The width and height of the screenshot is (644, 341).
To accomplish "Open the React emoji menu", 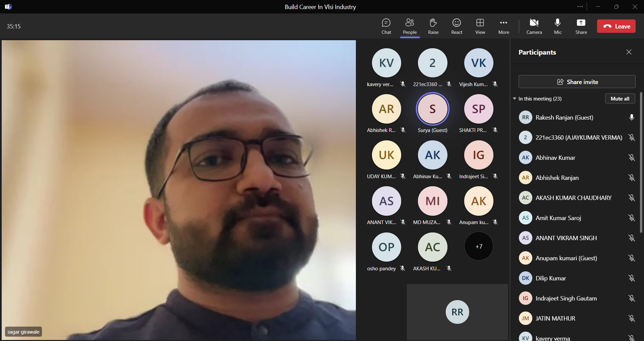I will pyautogui.click(x=457, y=26).
